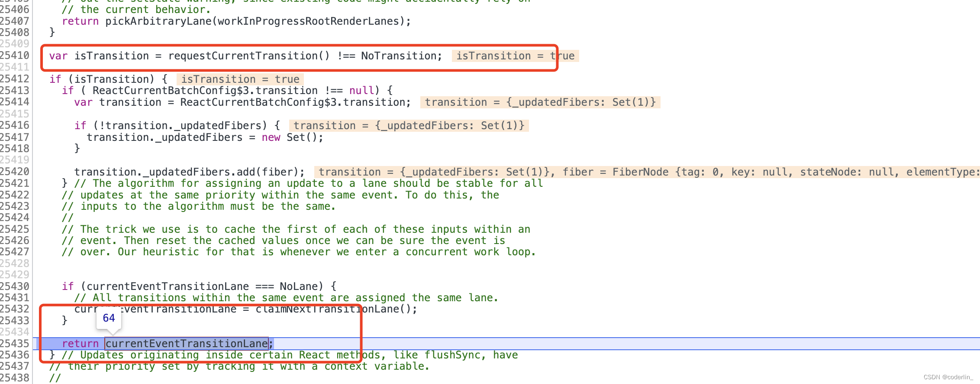Click line number 25414 in the gutter
Screen dimensions: 980x384
coord(15,102)
